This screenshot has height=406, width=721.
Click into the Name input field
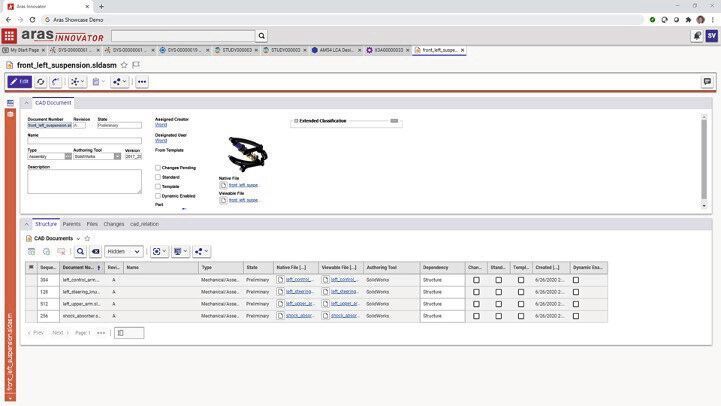click(85, 141)
